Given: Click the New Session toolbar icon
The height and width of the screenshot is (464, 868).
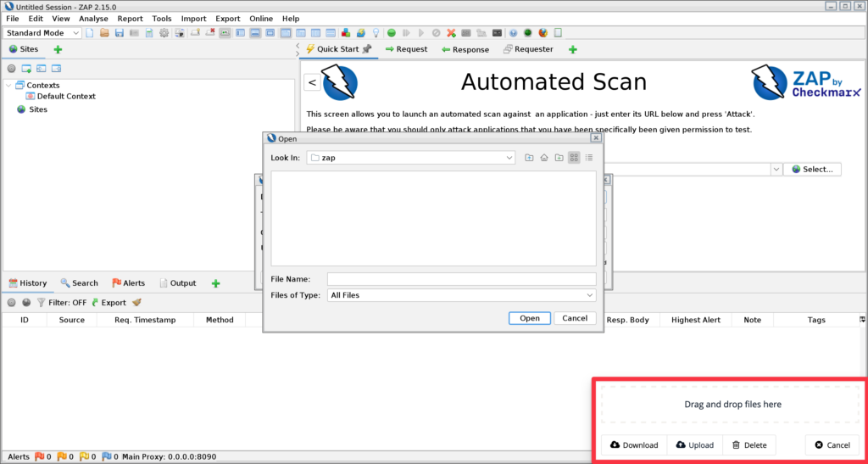Looking at the screenshot, I should [x=89, y=33].
